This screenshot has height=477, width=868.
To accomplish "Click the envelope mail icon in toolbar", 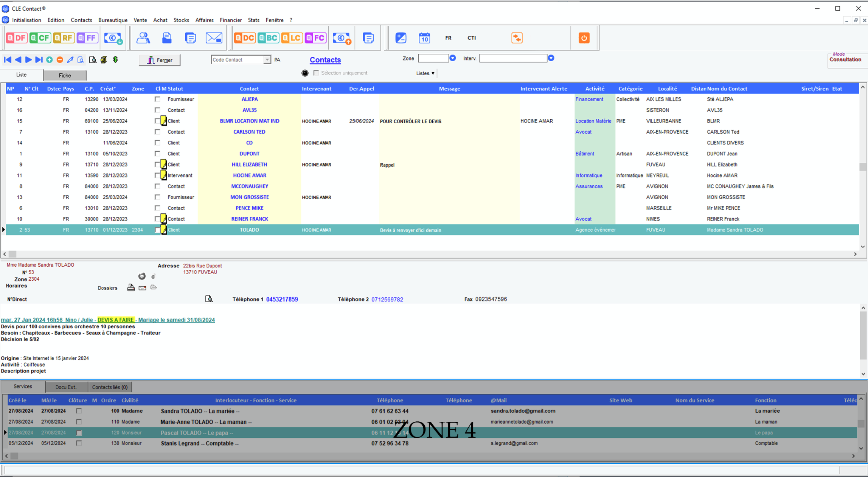I will click(x=214, y=38).
